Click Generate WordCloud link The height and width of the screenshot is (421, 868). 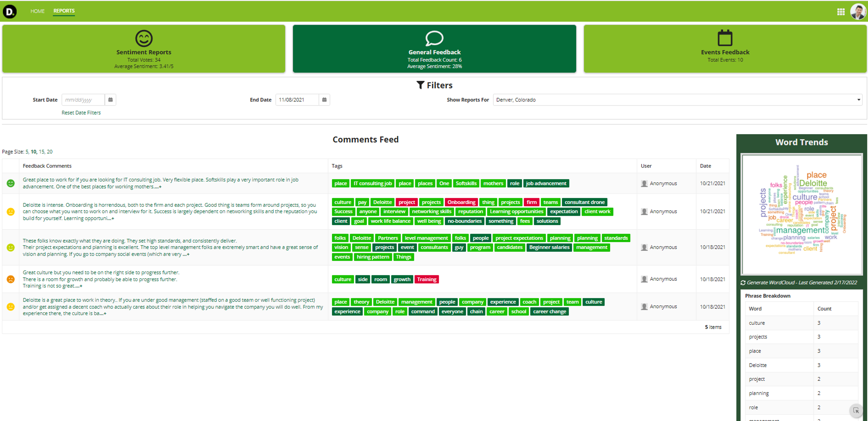click(x=802, y=282)
